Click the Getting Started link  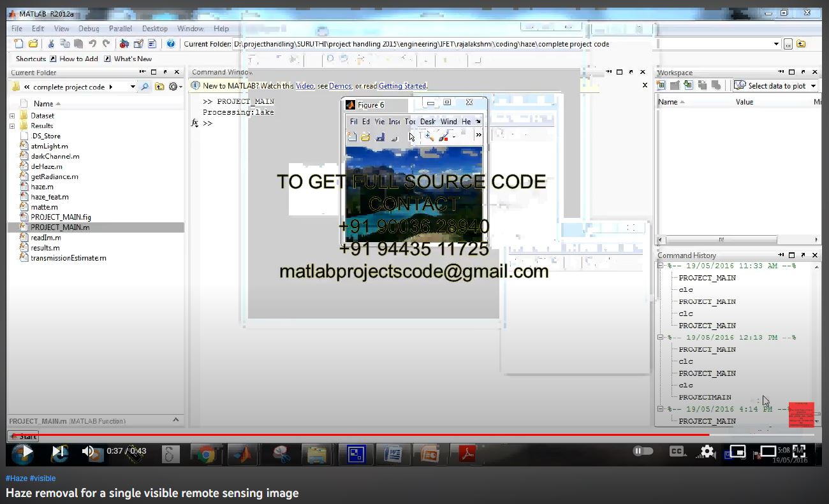pos(402,86)
